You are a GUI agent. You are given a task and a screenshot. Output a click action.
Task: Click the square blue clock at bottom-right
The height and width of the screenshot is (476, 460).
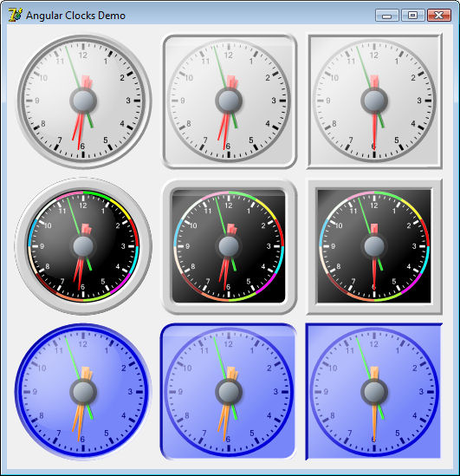tap(373, 392)
